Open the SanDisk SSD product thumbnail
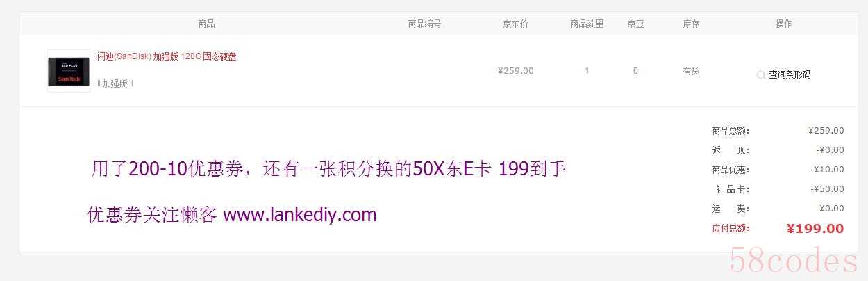Screen dimensions: 868x281 pyautogui.click(x=69, y=71)
